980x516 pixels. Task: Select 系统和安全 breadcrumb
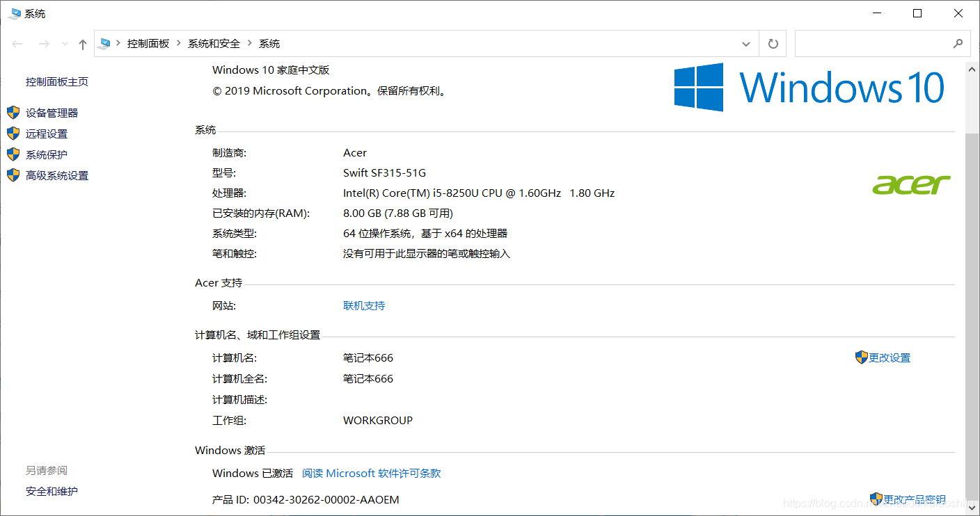click(x=214, y=43)
